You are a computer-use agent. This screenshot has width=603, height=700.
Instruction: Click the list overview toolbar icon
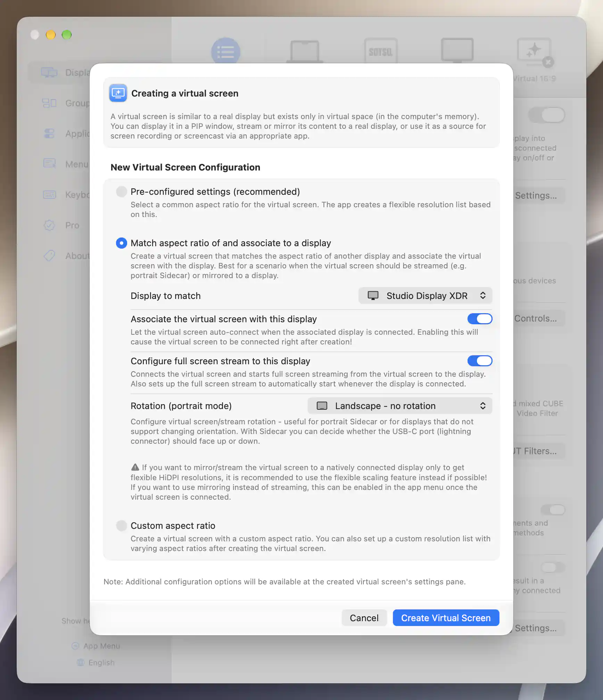point(226,51)
